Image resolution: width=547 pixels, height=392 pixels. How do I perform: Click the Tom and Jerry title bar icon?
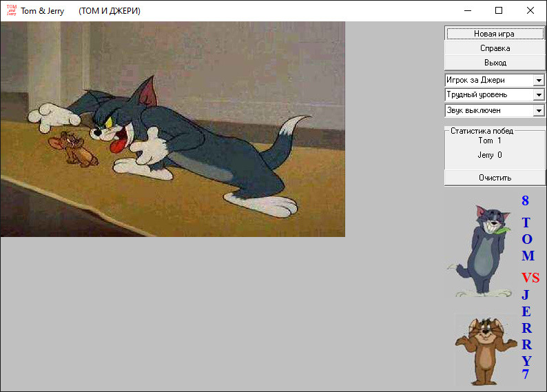point(12,10)
